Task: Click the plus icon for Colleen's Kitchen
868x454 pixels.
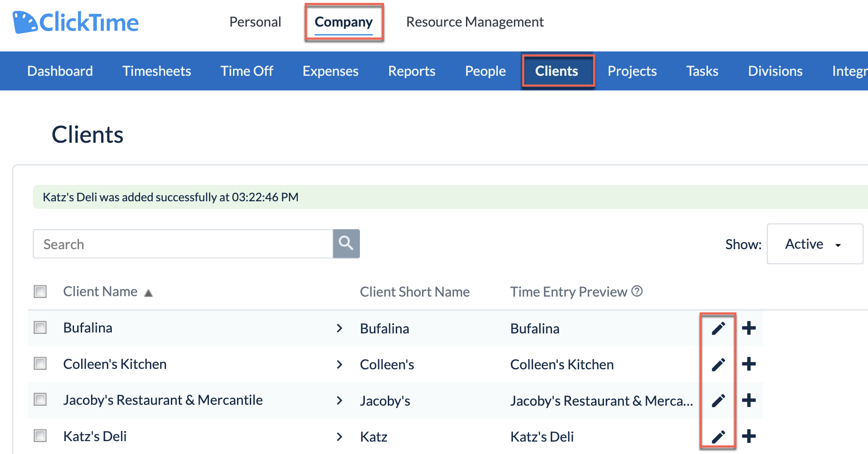Action: point(749,364)
